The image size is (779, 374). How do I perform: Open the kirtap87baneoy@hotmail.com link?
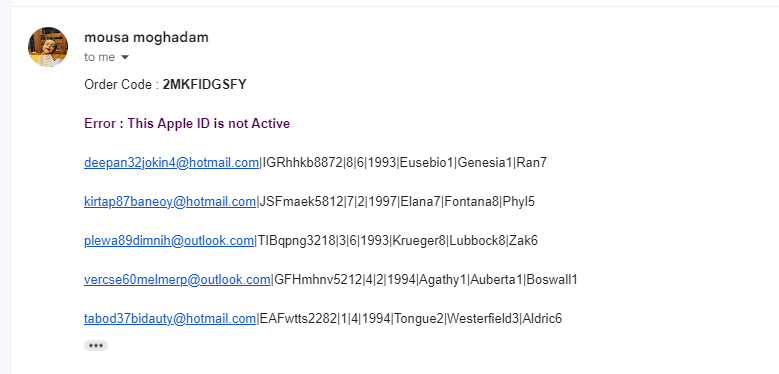[x=170, y=202]
